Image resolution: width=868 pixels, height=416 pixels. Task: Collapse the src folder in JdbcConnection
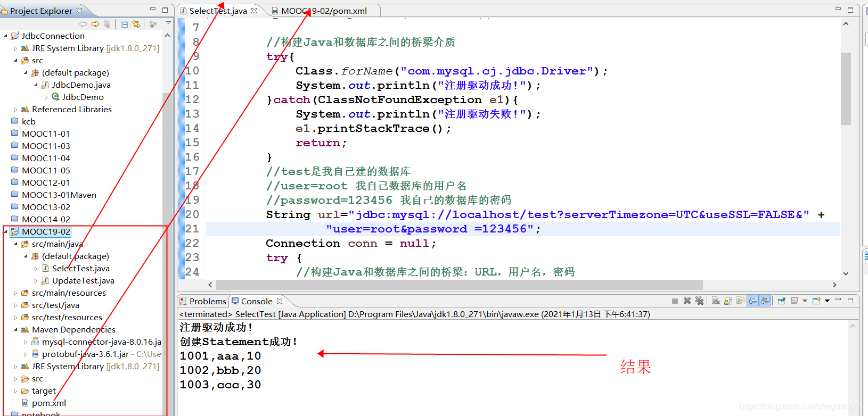15,60
